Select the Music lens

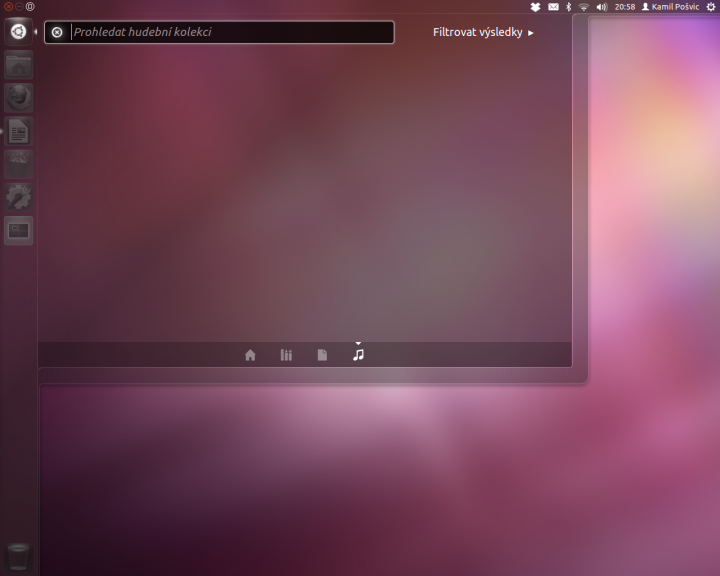358,355
